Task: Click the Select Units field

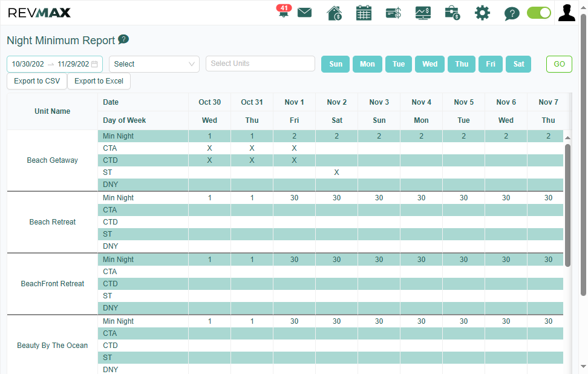Action: (x=260, y=64)
